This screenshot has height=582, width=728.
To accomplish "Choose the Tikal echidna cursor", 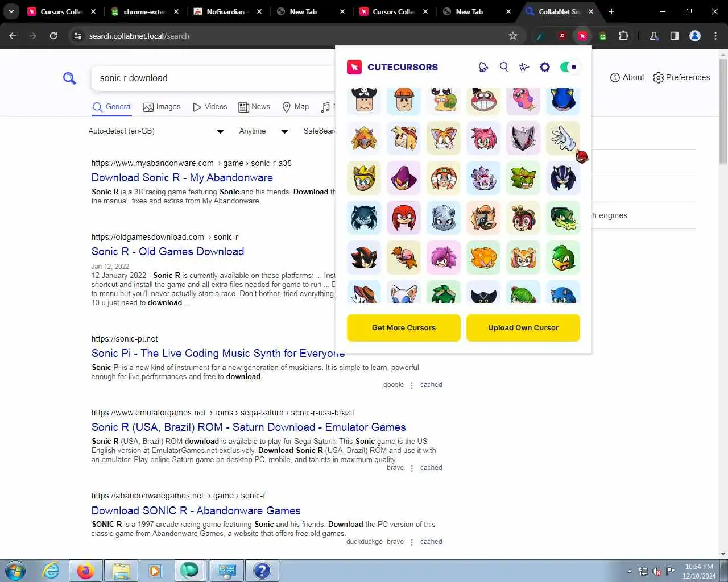I will coord(444,178).
